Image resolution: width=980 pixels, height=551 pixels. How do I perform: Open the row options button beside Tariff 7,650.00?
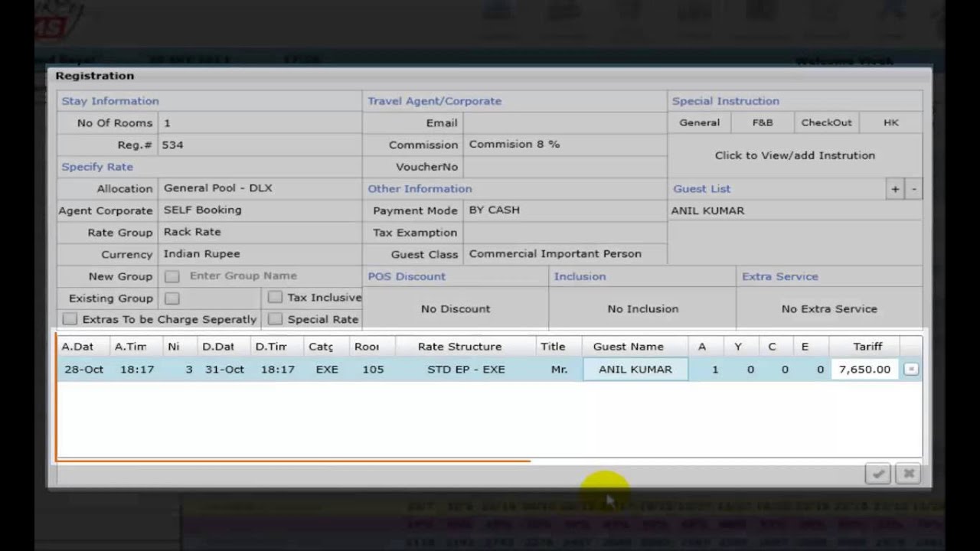(x=910, y=370)
